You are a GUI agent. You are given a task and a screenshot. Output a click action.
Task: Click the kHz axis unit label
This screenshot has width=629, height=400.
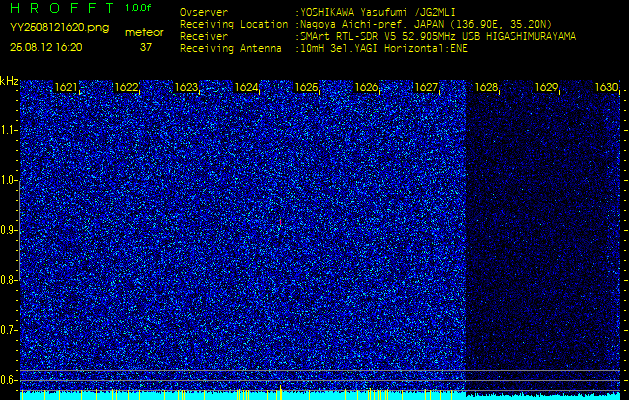9,81
